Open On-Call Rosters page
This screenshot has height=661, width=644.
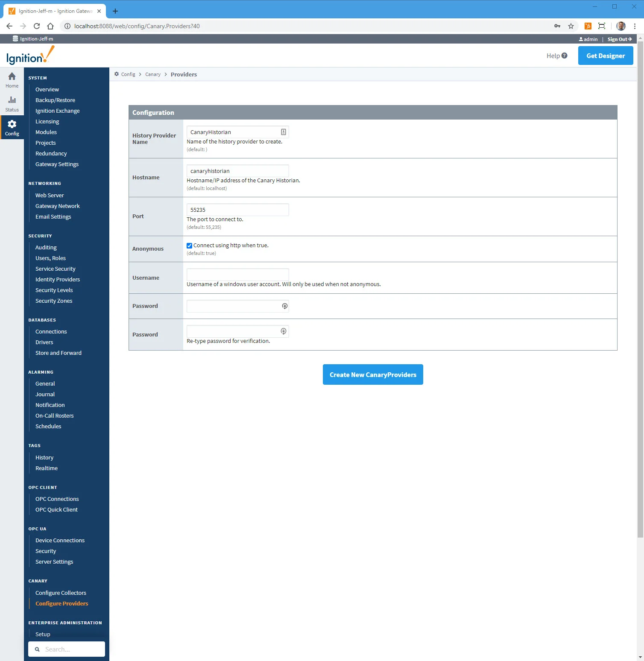pos(55,415)
